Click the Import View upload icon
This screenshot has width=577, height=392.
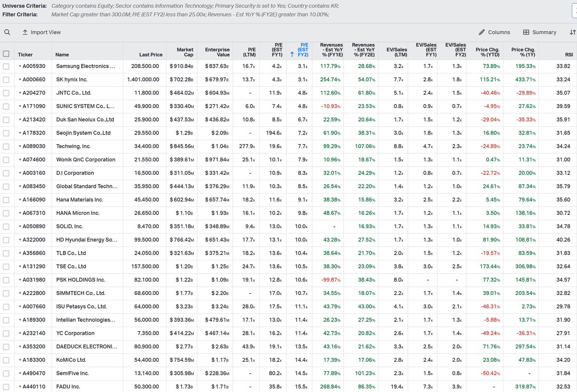(x=25, y=32)
